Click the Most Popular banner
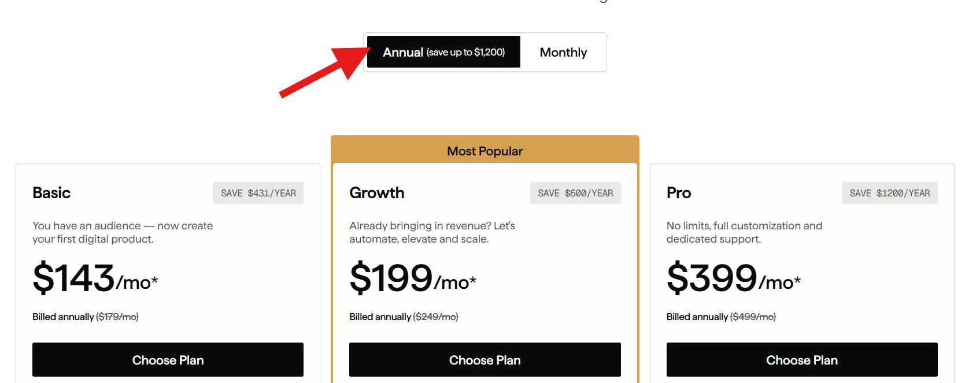 485,151
